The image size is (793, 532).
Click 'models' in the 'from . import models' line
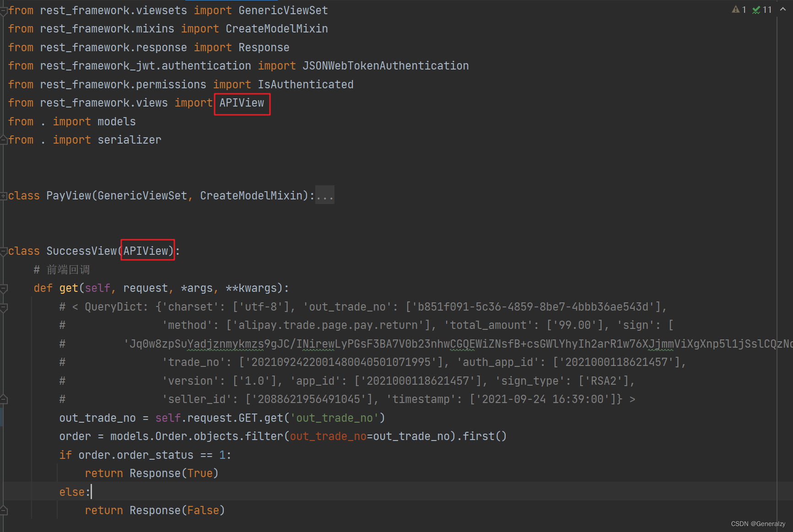tap(117, 121)
